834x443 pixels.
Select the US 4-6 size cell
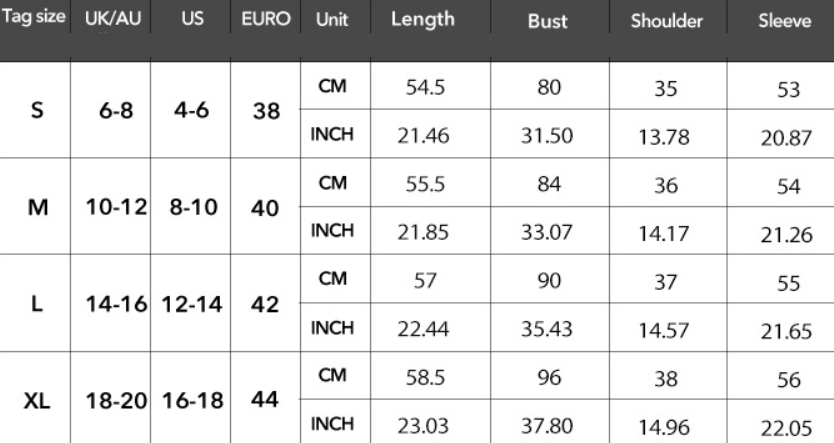[189, 111]
